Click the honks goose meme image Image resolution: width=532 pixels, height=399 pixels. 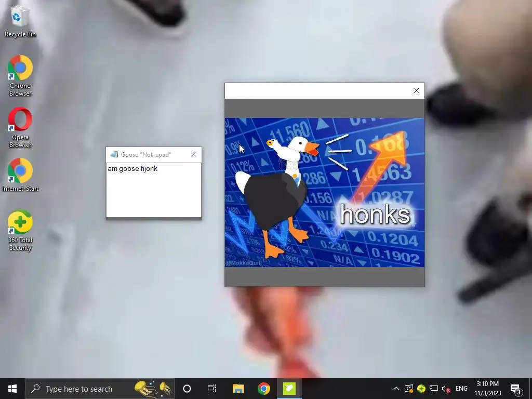324,192
